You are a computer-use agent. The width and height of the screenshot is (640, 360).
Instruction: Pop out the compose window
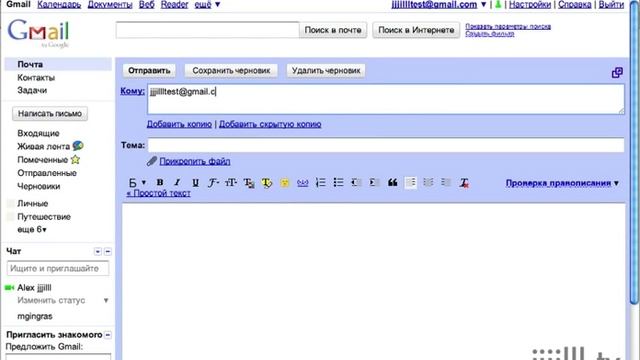click(617, 73)
